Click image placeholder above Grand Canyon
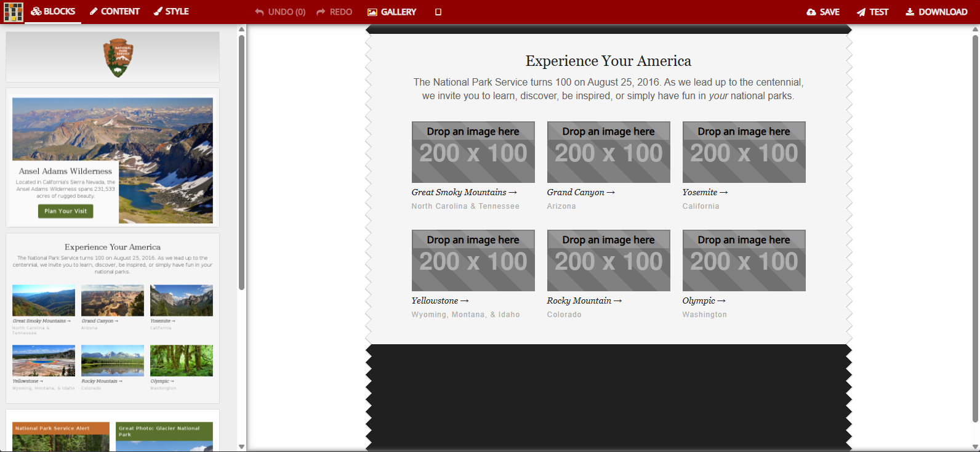Viewport: 980px width, 452px height. click(x=609, y=152)
